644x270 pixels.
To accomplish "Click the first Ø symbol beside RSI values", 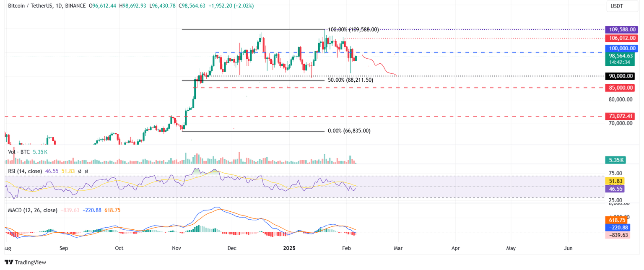I will (x=80, y=171).
